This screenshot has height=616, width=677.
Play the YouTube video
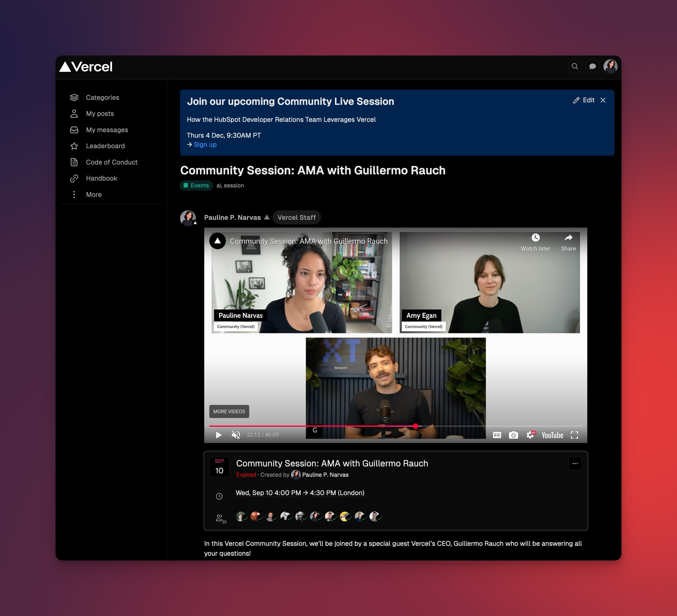pyautogui.click(x=219, y=435)
